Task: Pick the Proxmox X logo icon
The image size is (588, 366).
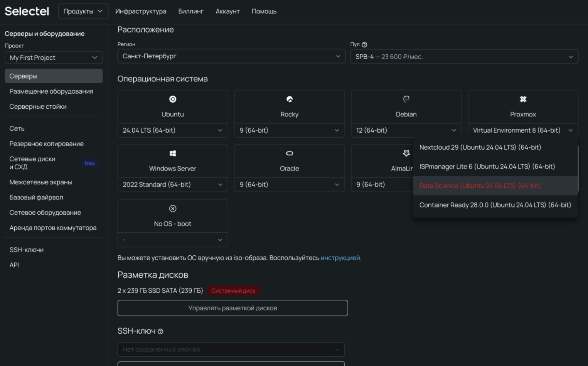Action: (x=523, y=99)
